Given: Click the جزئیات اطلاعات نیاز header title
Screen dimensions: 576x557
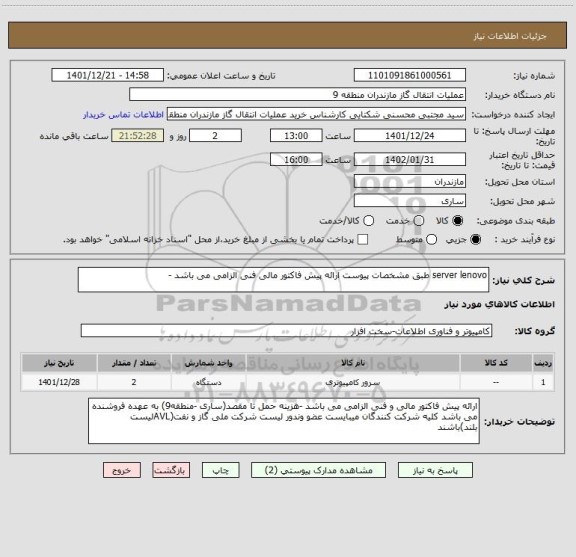Looking at the screenshot, I should click(x=510, y=36).
